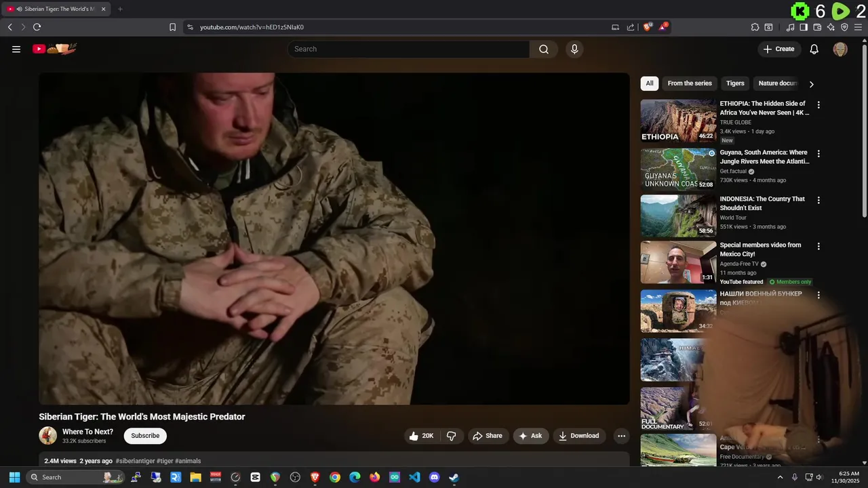Subscribe to Where To Next?

click(145, 436)
